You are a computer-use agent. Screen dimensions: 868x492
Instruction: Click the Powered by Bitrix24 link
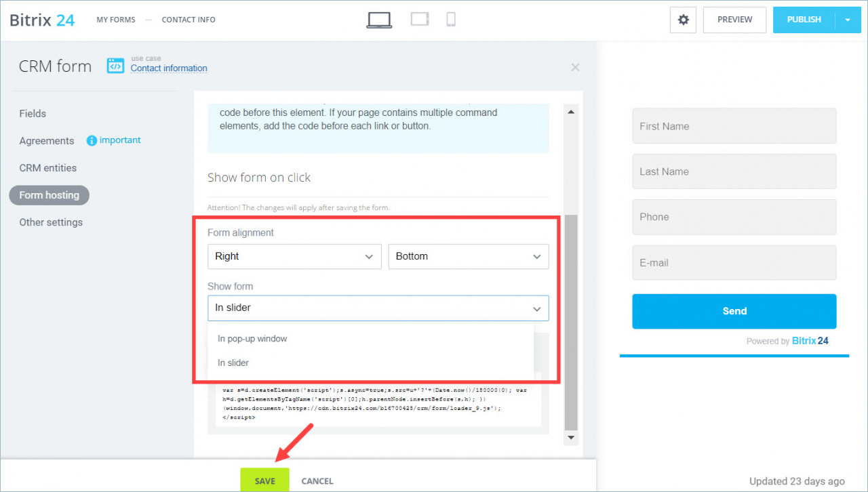point(787,341)
